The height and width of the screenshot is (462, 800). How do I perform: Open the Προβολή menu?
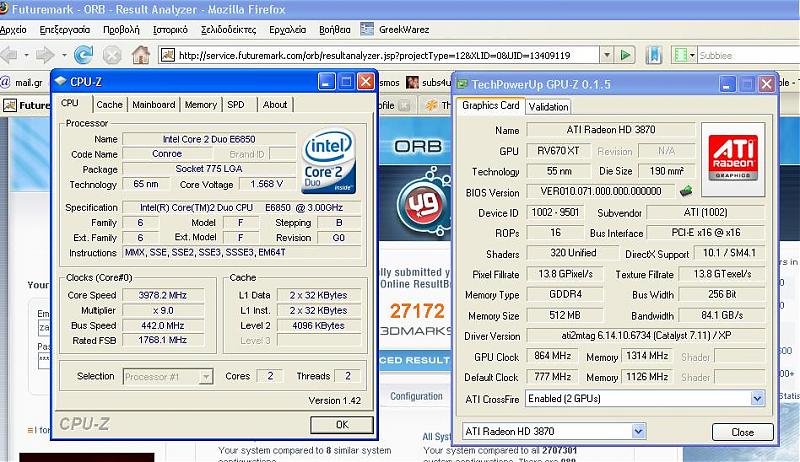pyautogui.click(x=121, y=30)
